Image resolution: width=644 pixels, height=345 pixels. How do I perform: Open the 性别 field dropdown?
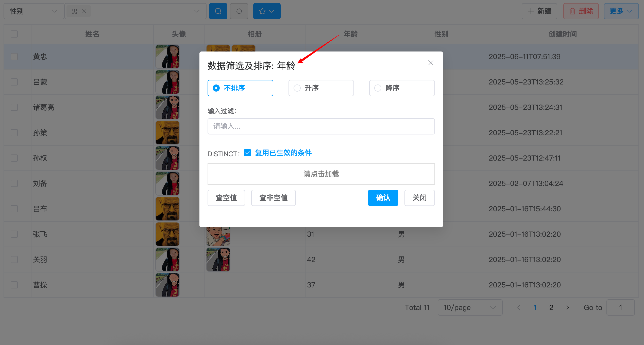click(x=33, y=11)
